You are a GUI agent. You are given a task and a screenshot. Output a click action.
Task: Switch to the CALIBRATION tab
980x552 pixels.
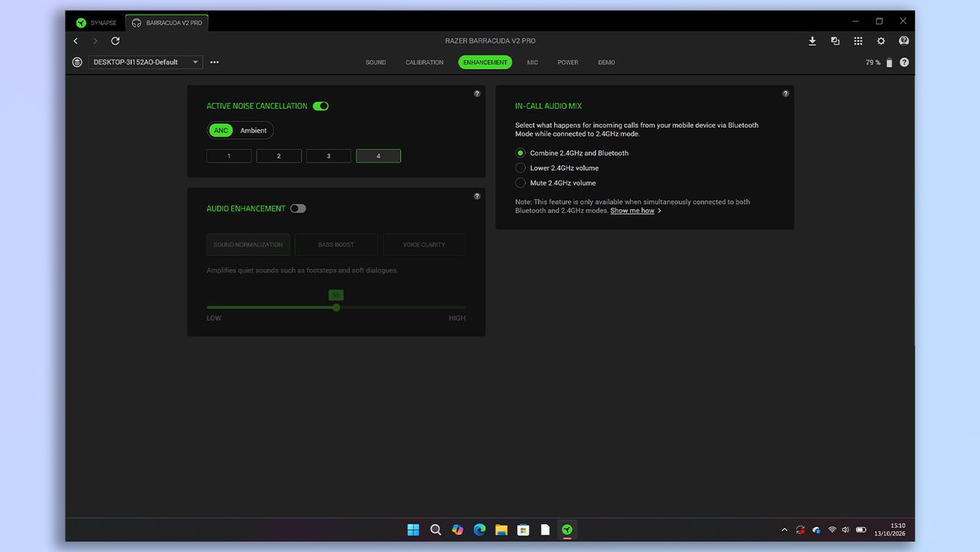[425, 63]
